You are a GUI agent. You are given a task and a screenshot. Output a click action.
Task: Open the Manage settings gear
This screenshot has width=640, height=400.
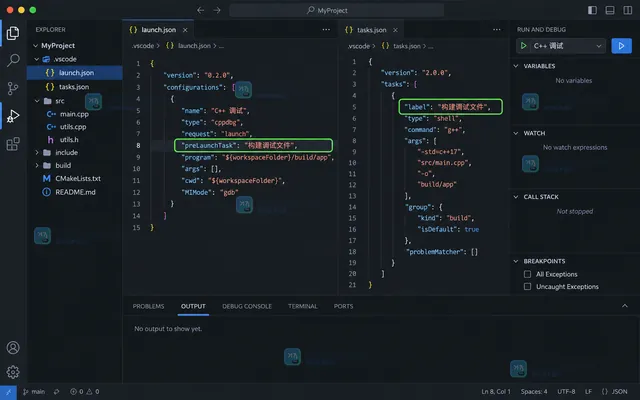pyautogui.click(x=13, y=372)
